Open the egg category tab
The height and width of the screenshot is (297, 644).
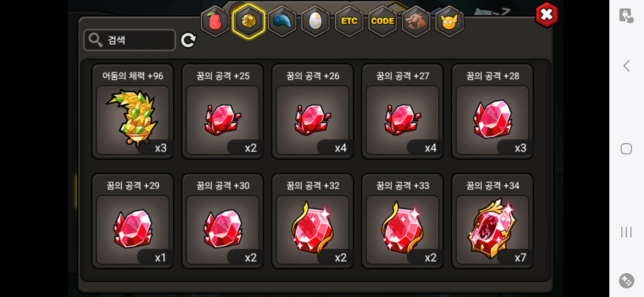coord(315,21)
